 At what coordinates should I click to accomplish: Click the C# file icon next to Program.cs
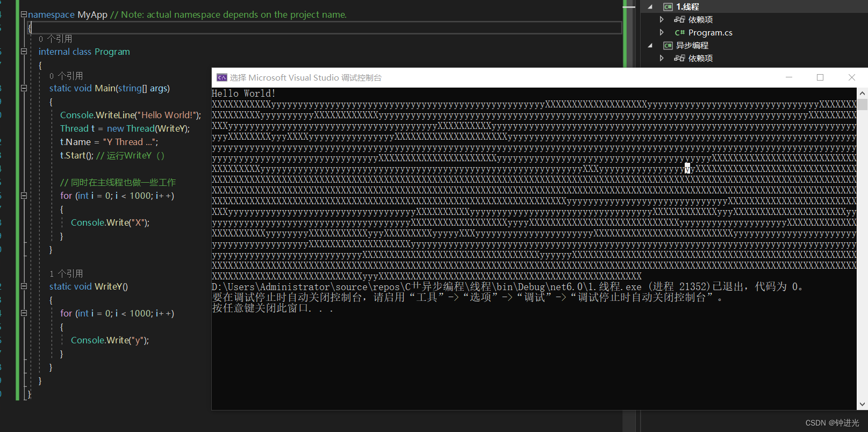pos(680,33)
